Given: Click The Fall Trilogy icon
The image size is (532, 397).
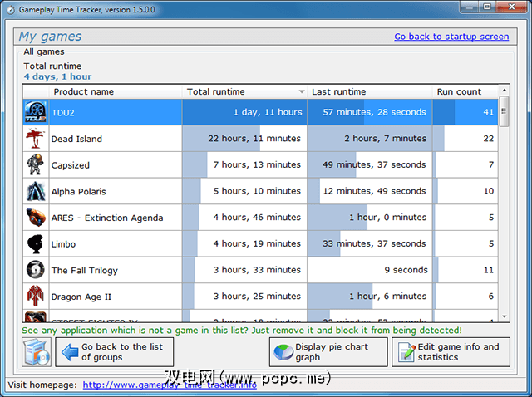Looking at the screenshot, I should click(36, 270).
